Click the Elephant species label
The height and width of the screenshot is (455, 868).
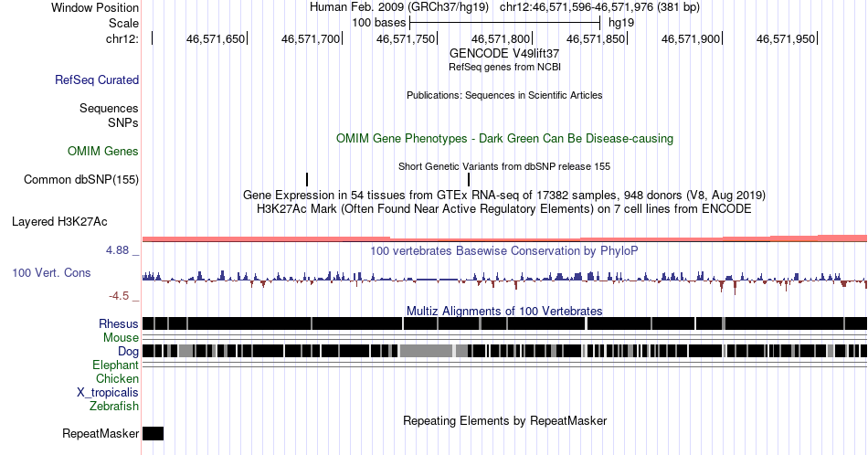pos(115,365)
